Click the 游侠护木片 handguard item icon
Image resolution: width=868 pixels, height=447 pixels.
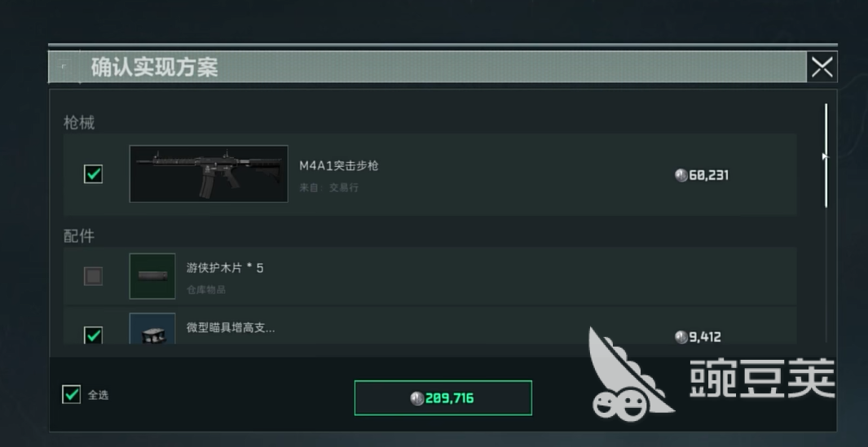pyautogui.click(x=152, y=276)
